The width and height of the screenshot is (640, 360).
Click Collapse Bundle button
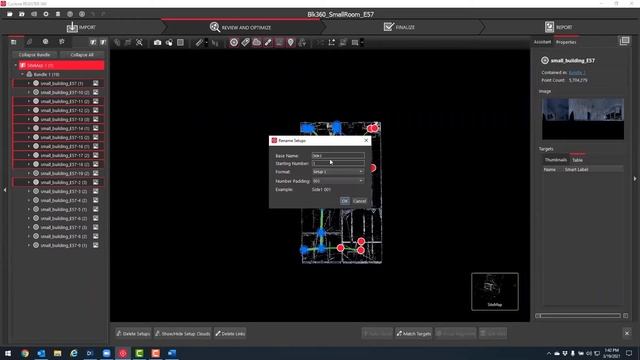click(34, 55)
